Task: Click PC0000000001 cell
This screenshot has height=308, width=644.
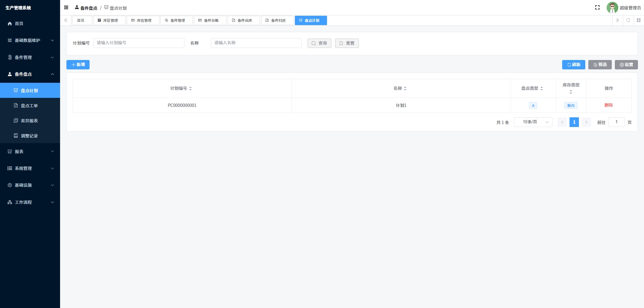Action: (182, 105)
